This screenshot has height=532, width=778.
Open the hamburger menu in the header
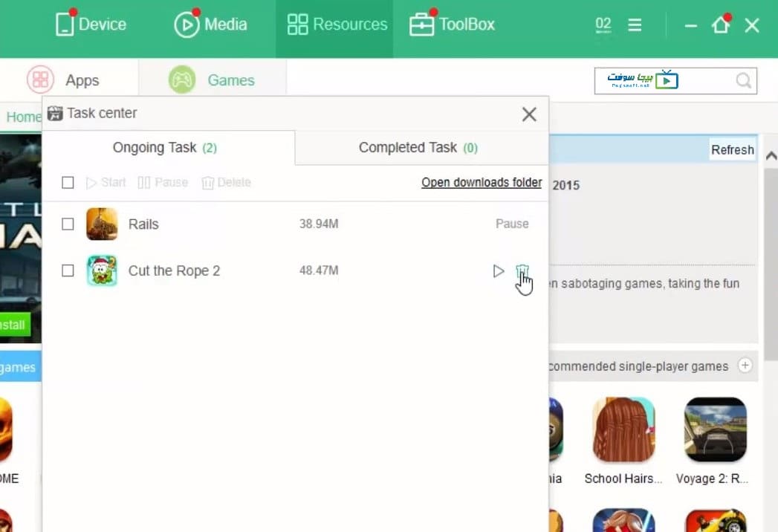pyautogui.click(x=635, y=25)
